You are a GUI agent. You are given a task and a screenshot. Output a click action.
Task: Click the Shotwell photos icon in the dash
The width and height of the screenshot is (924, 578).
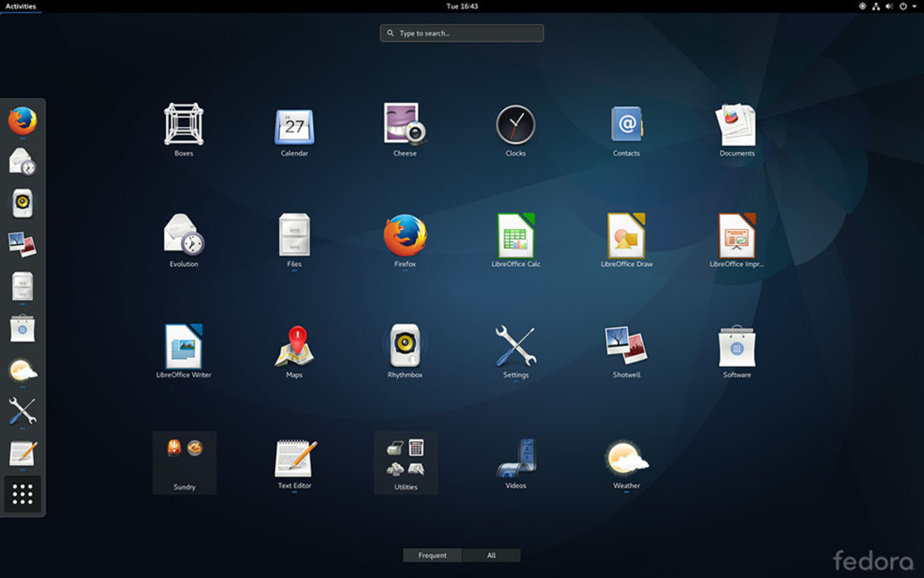(x=22, y=244)
